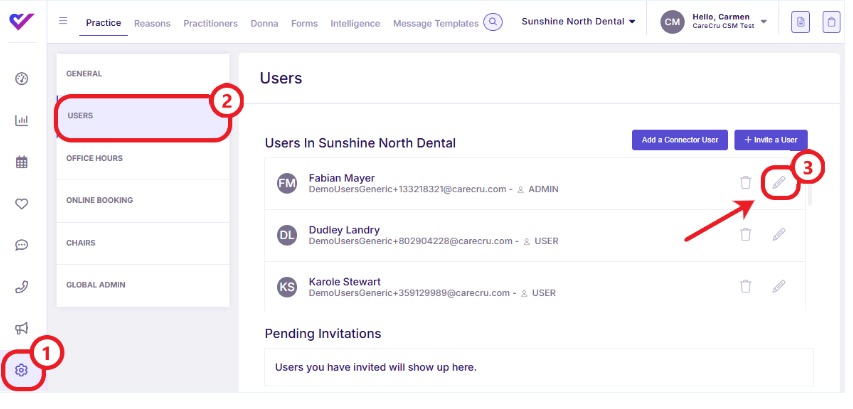The width and height of the screenshot is (853, 409).
Task: Open Hello, Carmen user account dropdown
Action: (717, 21)
